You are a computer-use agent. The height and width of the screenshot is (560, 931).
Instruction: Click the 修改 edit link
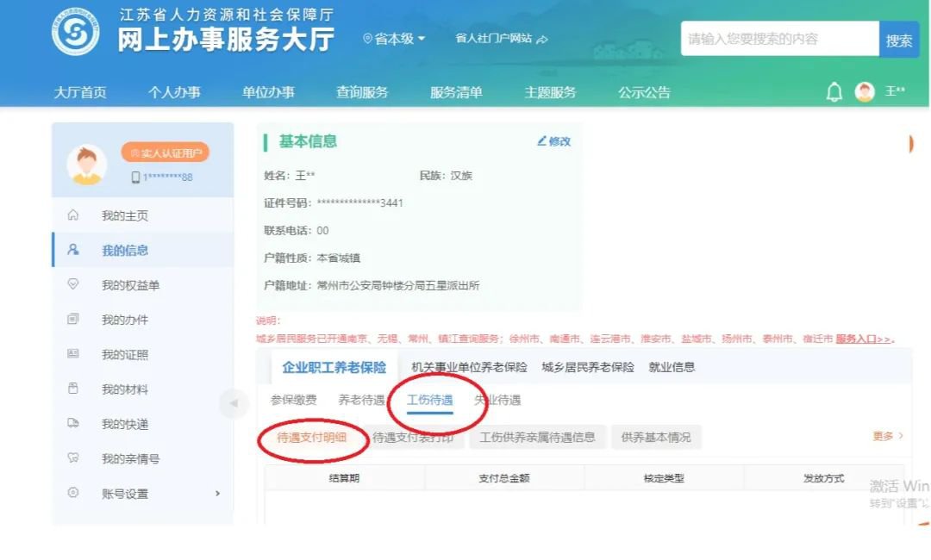click(x=553, y=141)
